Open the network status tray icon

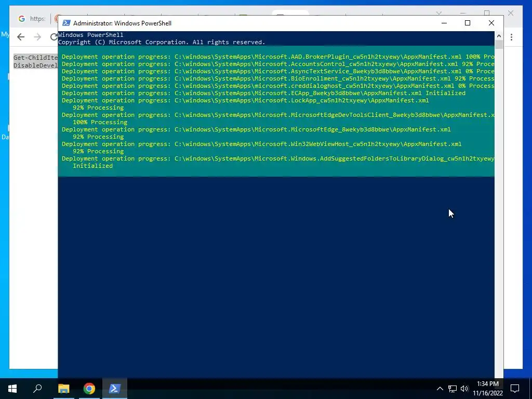point(453,389)
